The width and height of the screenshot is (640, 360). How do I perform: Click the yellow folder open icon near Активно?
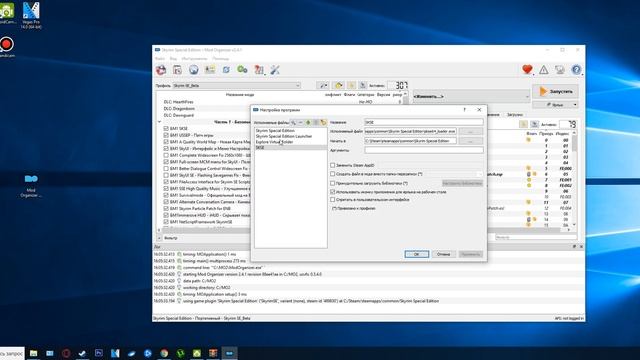coord(338,85)
